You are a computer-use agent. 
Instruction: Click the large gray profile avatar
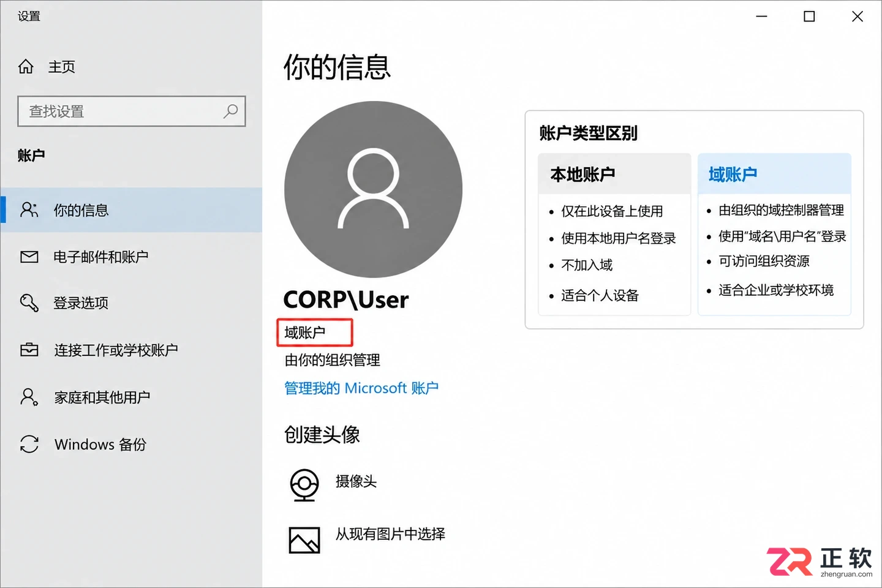click(x=373, y=189)
